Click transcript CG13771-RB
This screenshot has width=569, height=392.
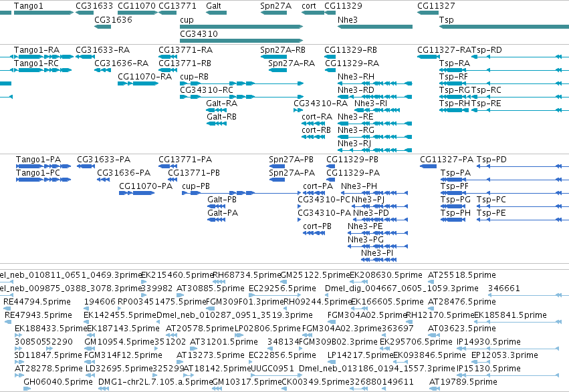[185, 63]
